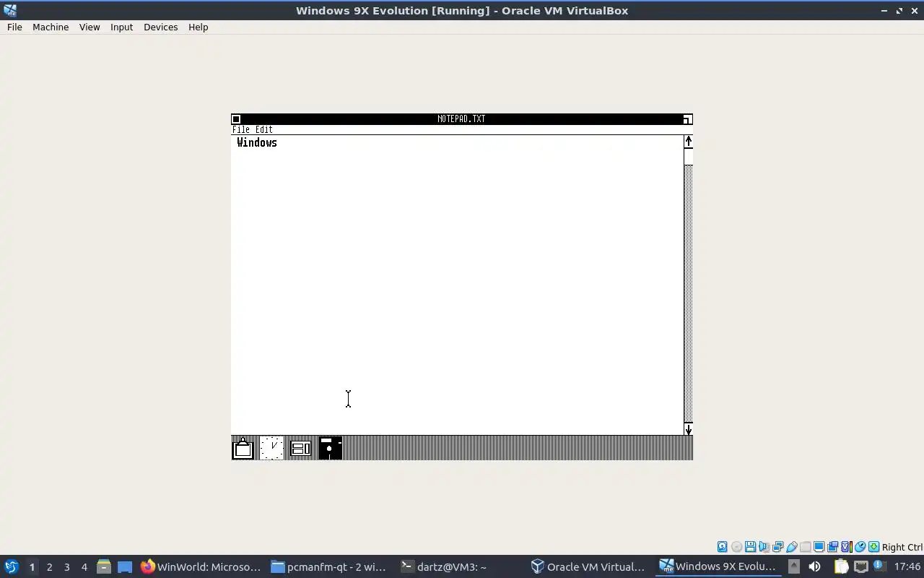
Task: Open the Notepad File menu
Action: coord(241,129)
